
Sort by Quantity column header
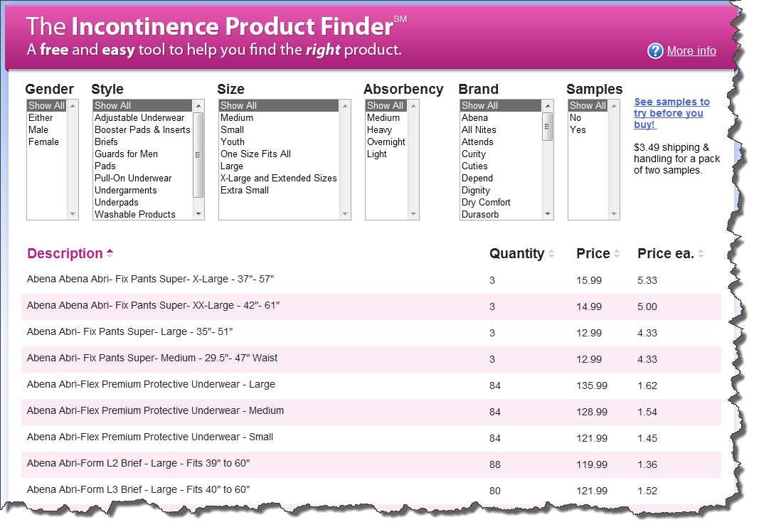point(521,253)
